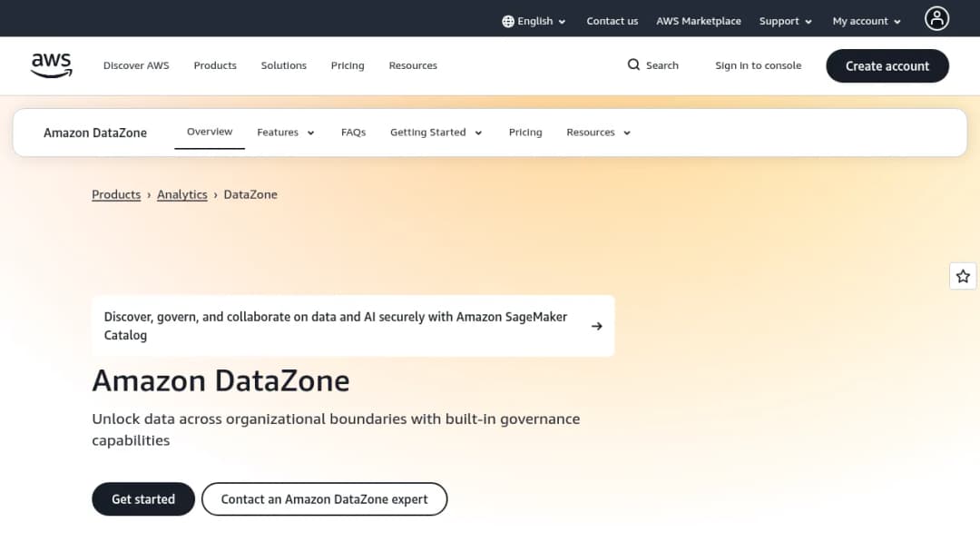
Task: Click Contact us link
Action: 612,21
